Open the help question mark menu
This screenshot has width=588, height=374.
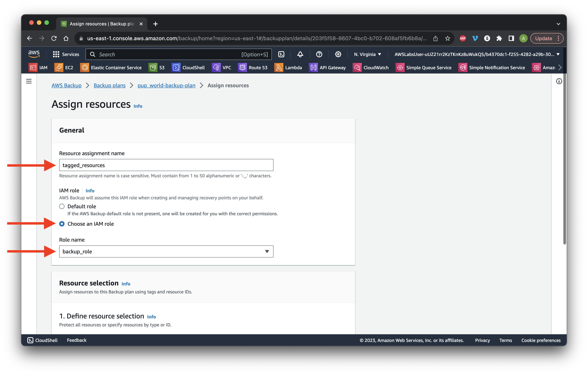point(319,54)
